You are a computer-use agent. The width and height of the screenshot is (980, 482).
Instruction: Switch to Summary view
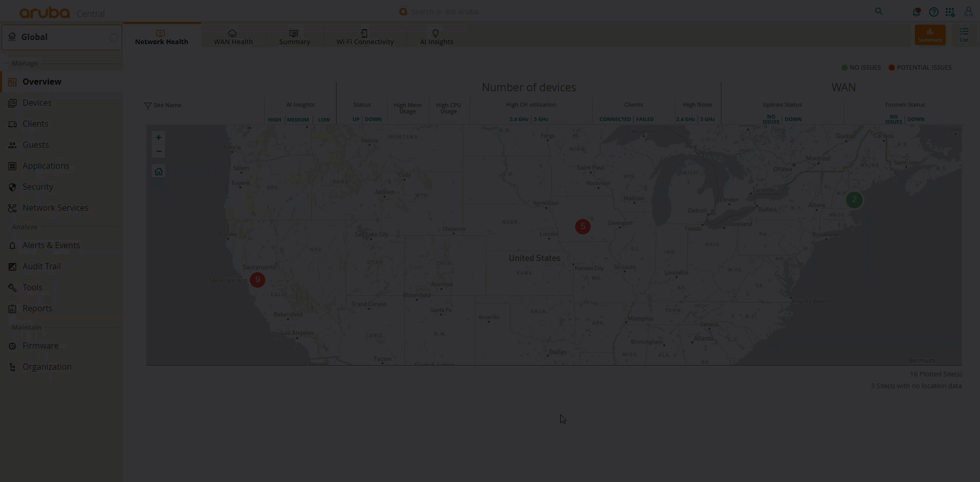(930, 35)
